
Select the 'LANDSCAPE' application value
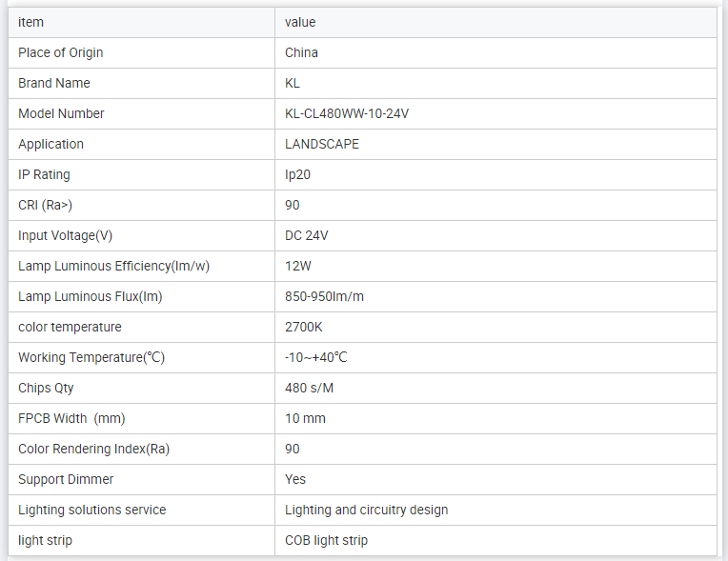[322, 144]
